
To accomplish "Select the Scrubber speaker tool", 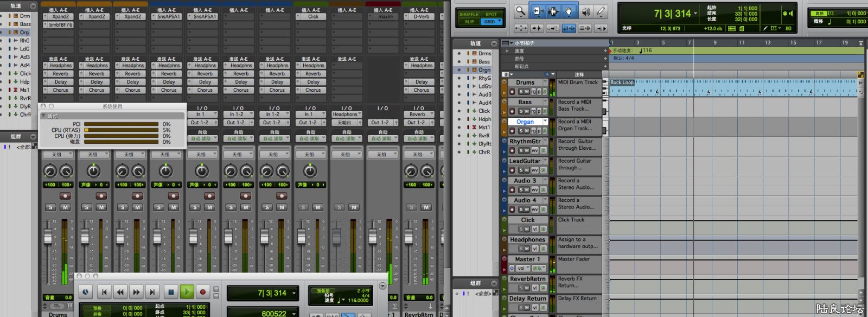I will 586,11.
